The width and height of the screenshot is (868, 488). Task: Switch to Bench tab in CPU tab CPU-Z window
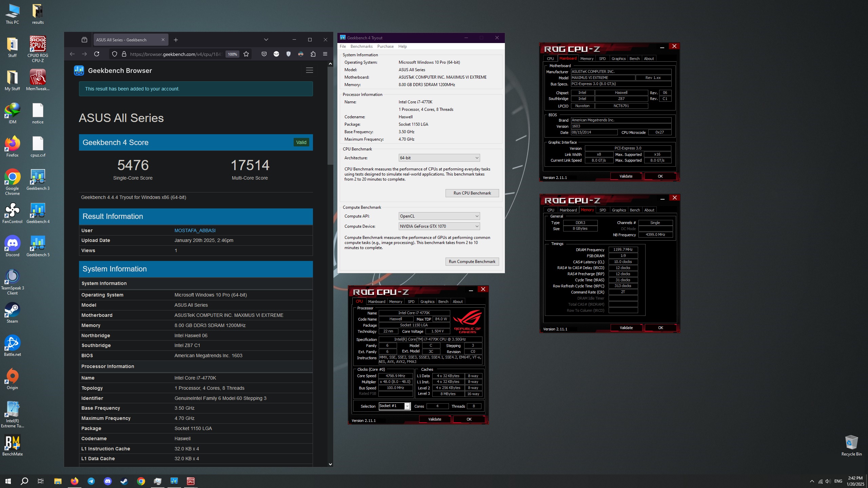click(x=443, y=302)
